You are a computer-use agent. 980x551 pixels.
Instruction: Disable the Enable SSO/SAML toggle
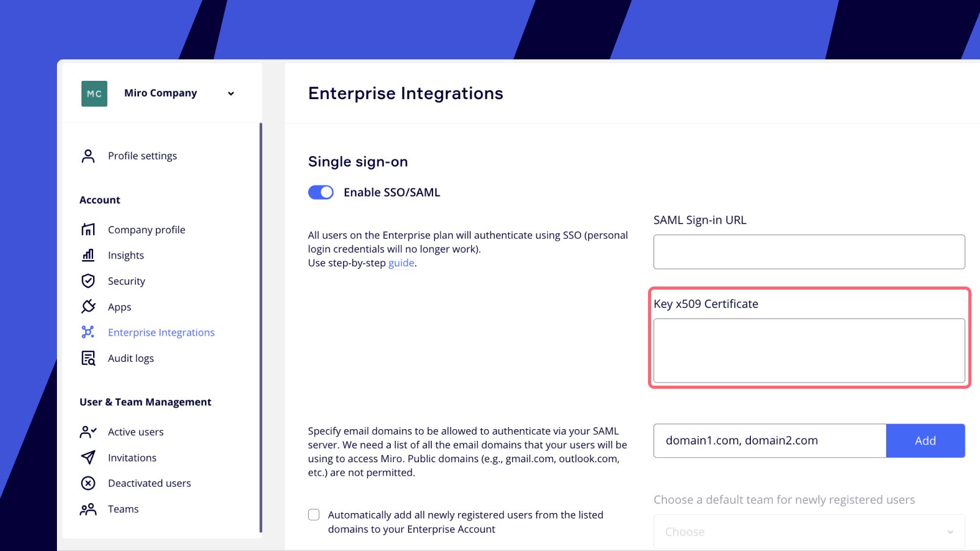click(320, 192)
